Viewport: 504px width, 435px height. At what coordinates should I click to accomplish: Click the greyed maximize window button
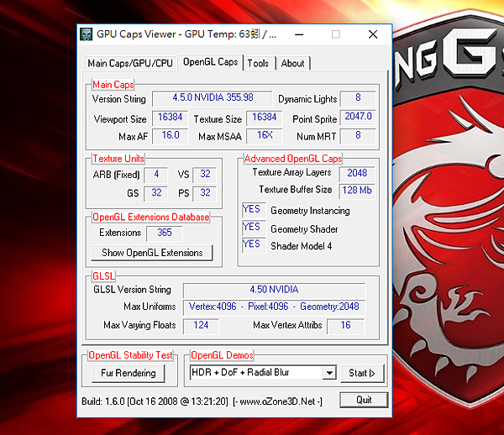pos(336,34)
